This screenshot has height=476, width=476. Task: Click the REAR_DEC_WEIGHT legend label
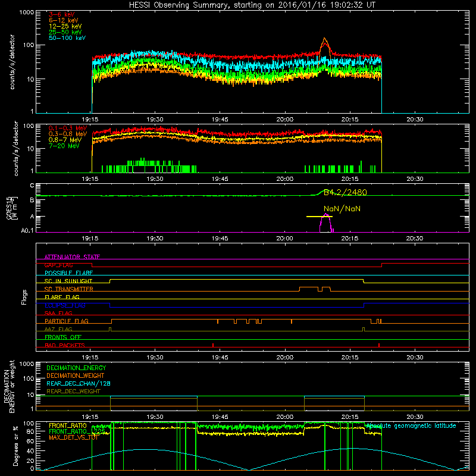73,392
